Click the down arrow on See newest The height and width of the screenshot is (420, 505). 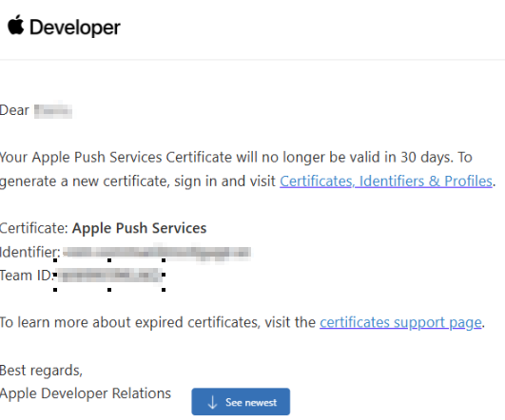(212, 402)
